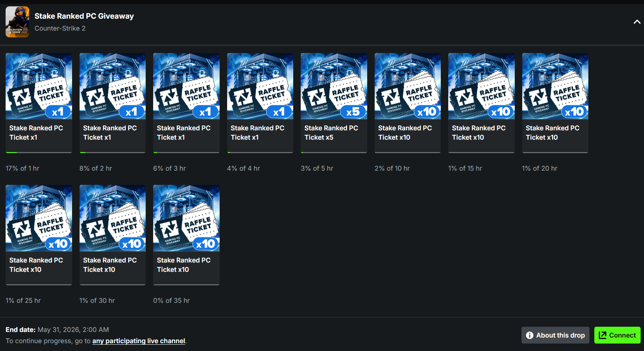Click the End date May 31, 2026 text
Screen dimensions: 644x351
[x=57, y=330]
